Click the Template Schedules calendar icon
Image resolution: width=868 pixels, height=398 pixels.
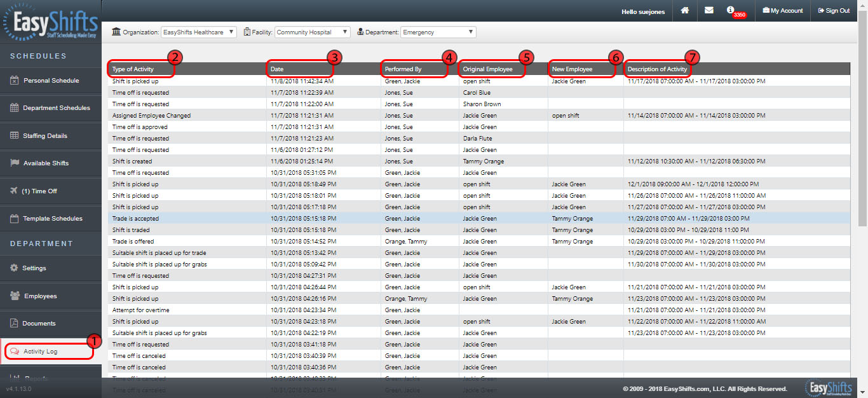tap(15, 219)
